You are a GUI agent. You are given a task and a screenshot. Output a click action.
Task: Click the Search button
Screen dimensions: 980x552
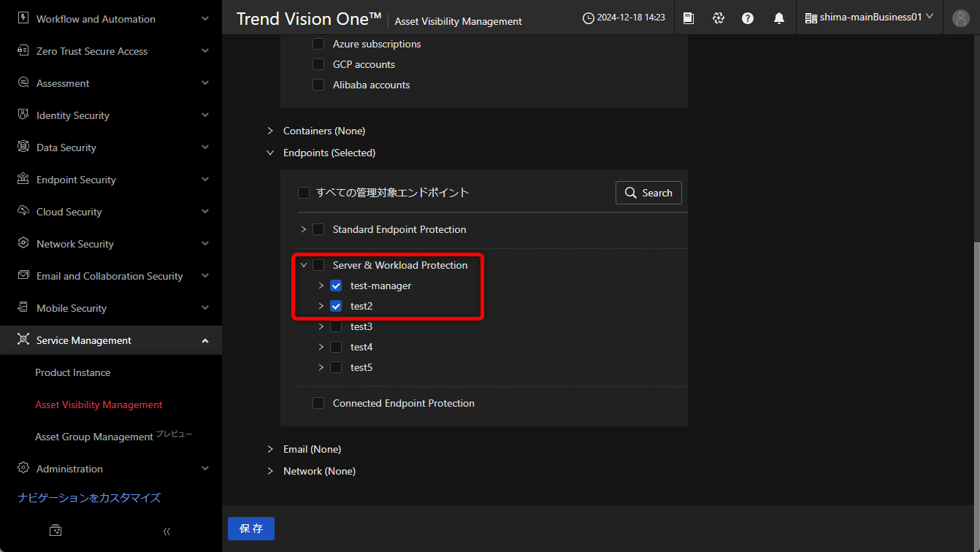[x=648, y=193]
